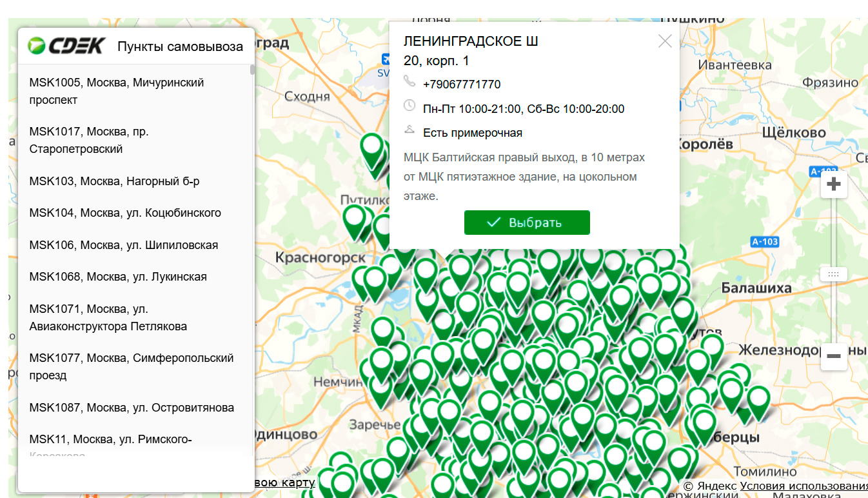Click the CDEK logo in panel header
The height and width of the screenshot is (498, 868).
pos(66,46)
